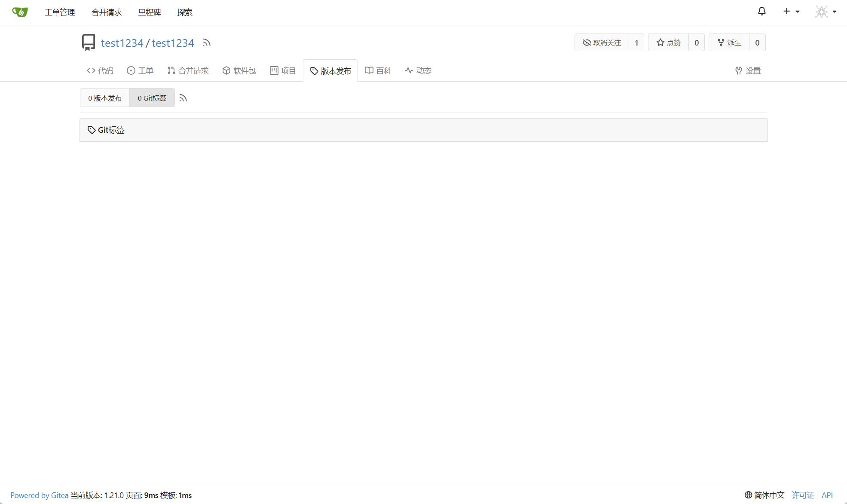Screen dimensions: 847x504
Task: Click the releases RSS feed icon
Action: coord(183,98)
